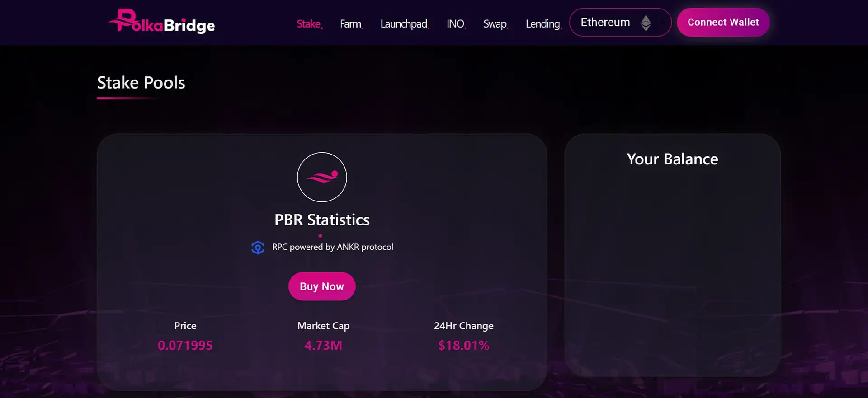Open the Launchpad nav item
This screenshot has height=398, width=868.
click(x=404, y=23)
